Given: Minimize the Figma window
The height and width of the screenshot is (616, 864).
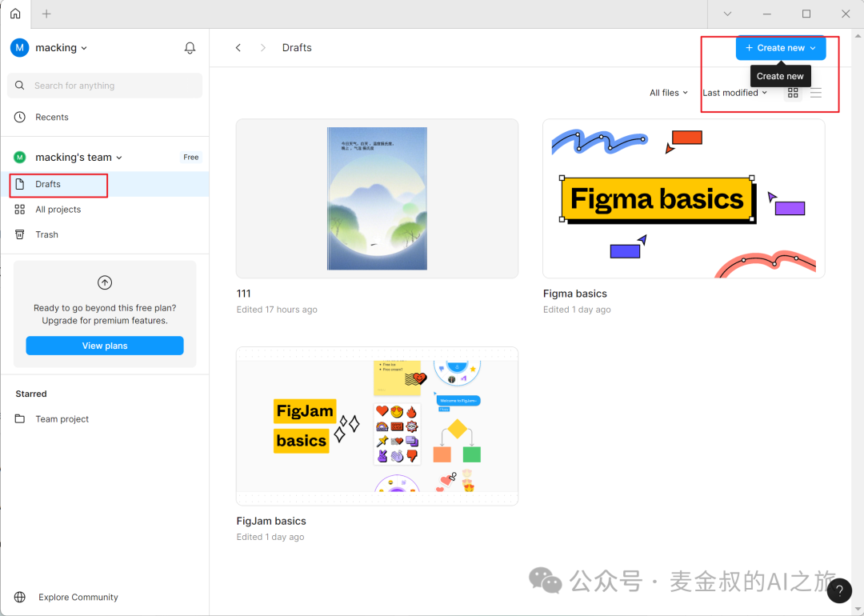Looking at the screenshot, I should click(766, 14).
